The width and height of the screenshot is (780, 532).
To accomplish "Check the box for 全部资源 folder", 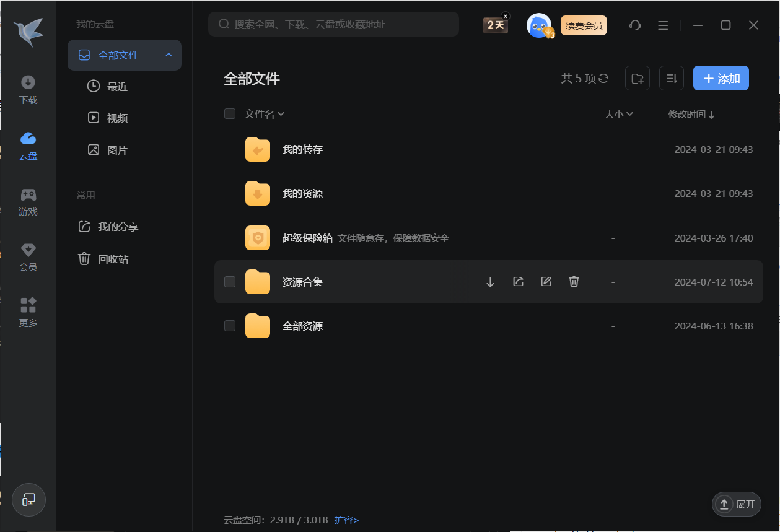I will [x=230, y=326].
